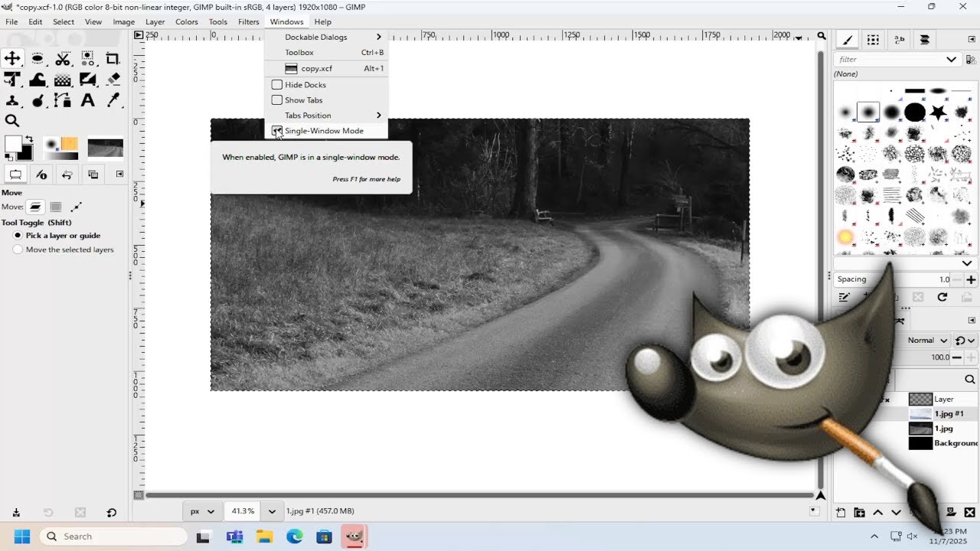Open the Tool Options tab
Screen dimensions: 980x551
click(15, 174)
